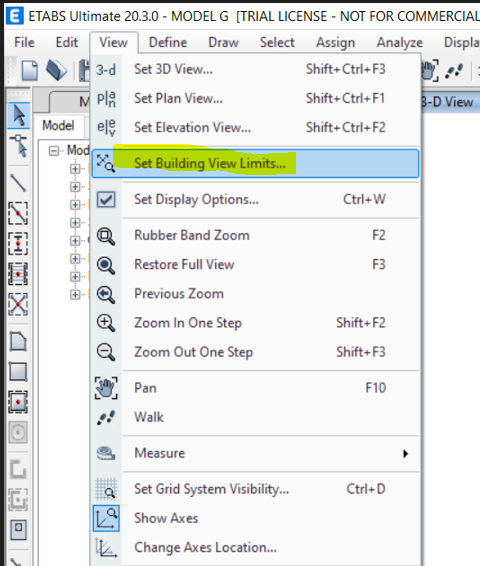This screenshot has width=480, height=566.
Task: Expand the last visible tree node
Action: pos(75,295)
